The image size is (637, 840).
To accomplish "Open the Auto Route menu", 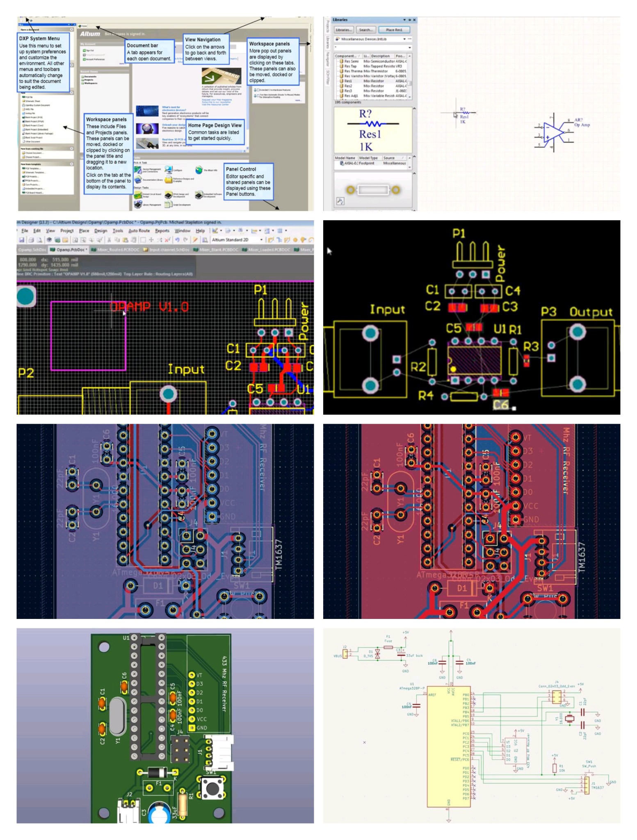I will click(139, 231).
